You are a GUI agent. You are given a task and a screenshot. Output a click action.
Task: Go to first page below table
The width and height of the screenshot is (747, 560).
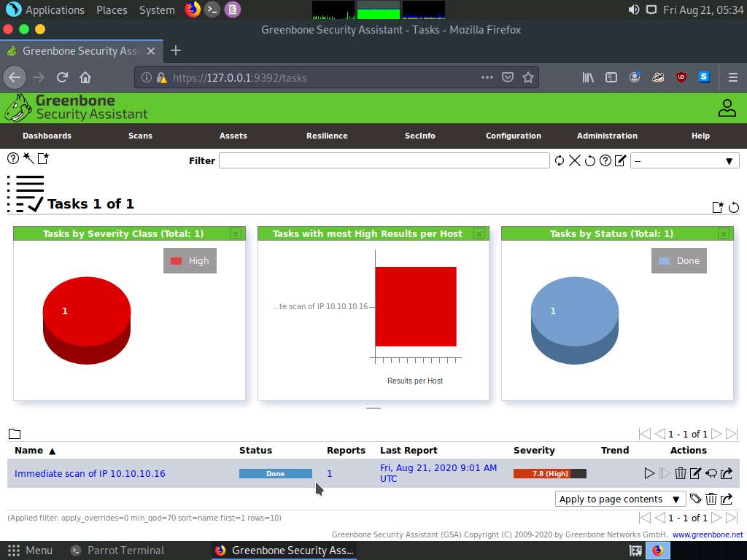tap(645, 518)
